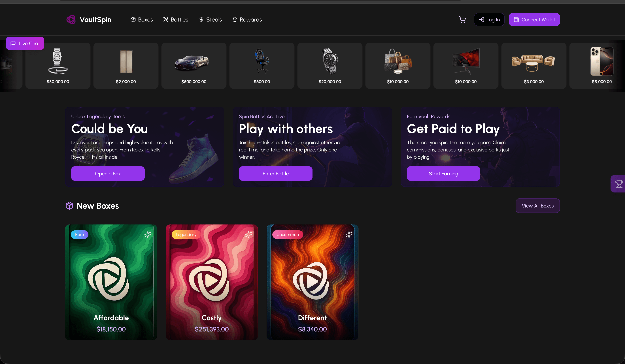Open the Live Chat panel

click(25, 43)
